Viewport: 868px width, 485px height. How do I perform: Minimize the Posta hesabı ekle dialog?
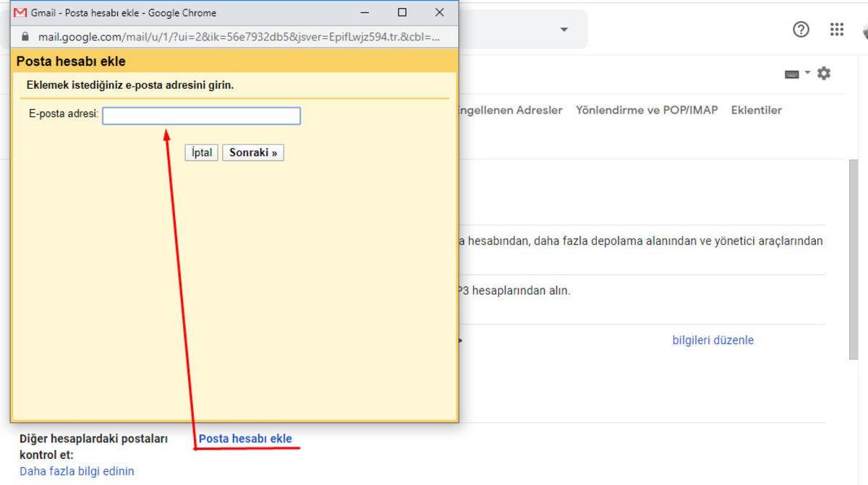pyautogui.click(x=365, y=12)
